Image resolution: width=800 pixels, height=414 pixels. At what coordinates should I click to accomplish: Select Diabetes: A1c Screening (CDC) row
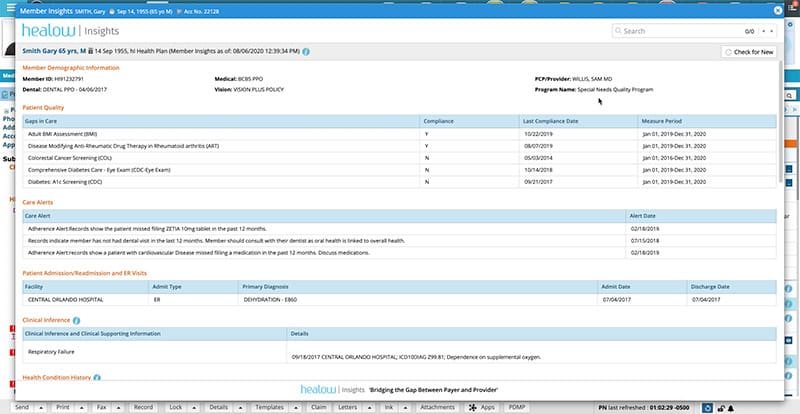tap(399, 182)
